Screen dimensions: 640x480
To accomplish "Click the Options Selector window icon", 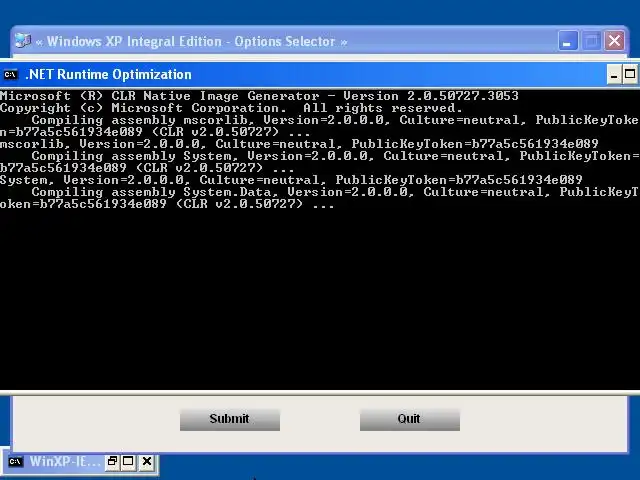I will [x=23, y=41].
